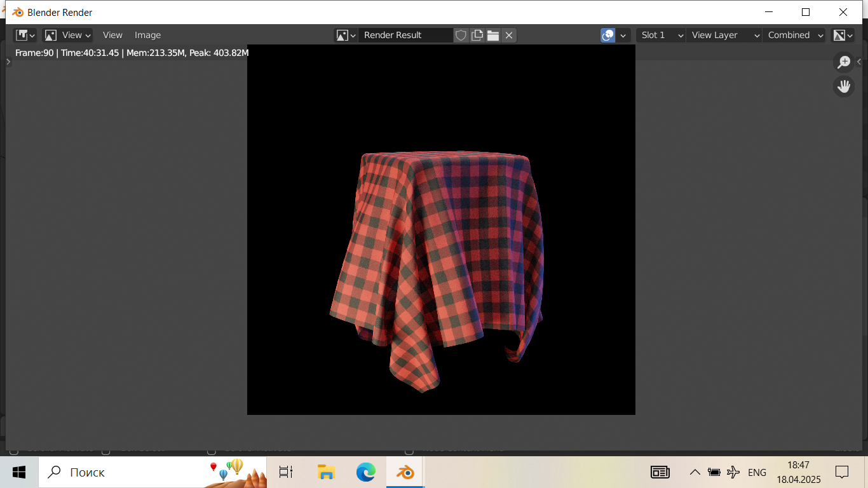Open the View menu
The height and width of the screenshot is (488, 868).
click(x=112, y=36)
